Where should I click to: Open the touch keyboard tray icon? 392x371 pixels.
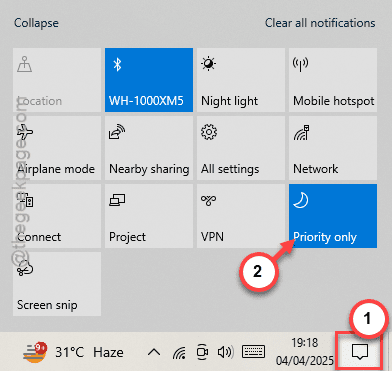pos(253,352)
